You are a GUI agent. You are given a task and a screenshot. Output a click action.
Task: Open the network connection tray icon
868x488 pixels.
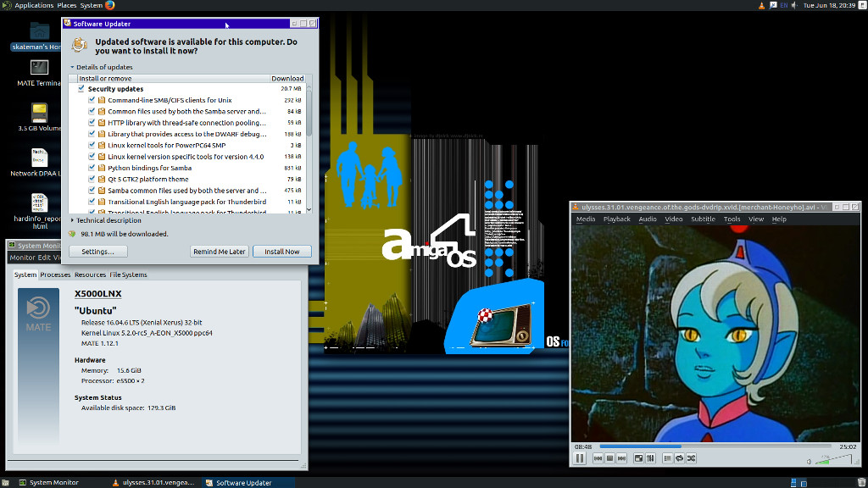pos(773,5)
